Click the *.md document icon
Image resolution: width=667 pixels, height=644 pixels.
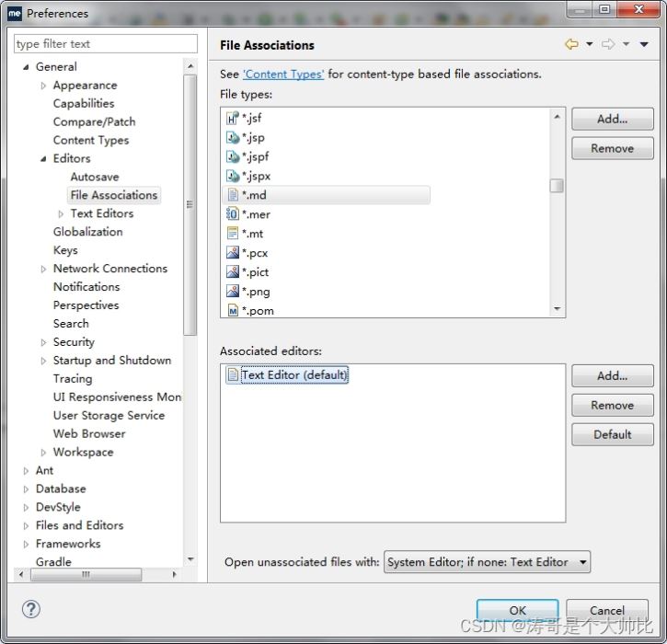pyautogui.click(x=233, y=195)
